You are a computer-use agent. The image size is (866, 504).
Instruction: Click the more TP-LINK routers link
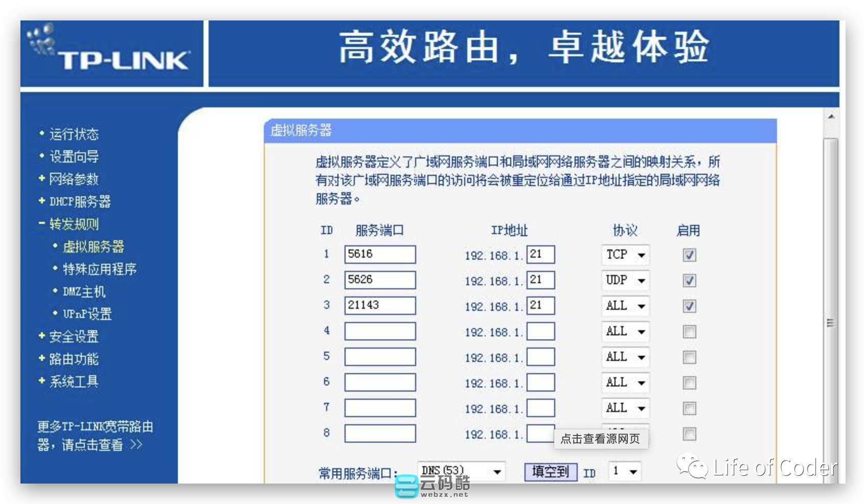point(95,436)
